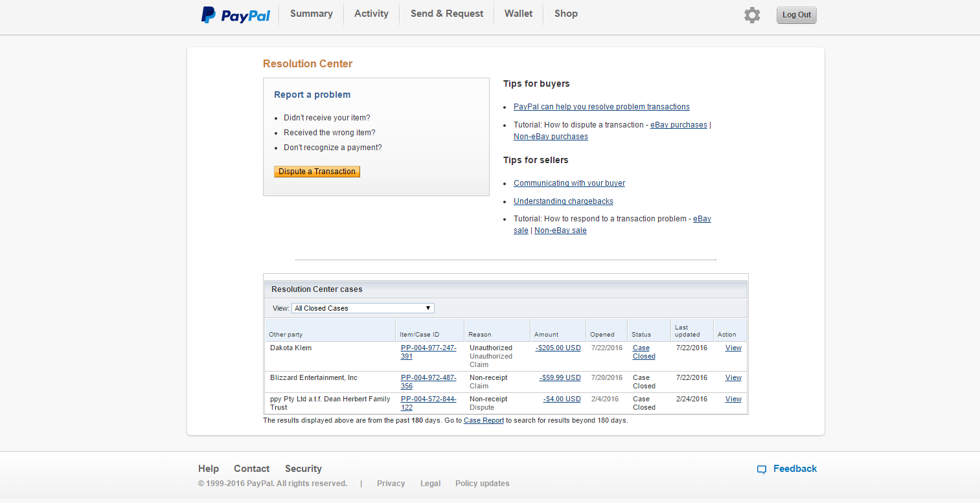Open case ID PP-004-977-247-391
The height and width of the screenshot is (503, 980).
428,352
